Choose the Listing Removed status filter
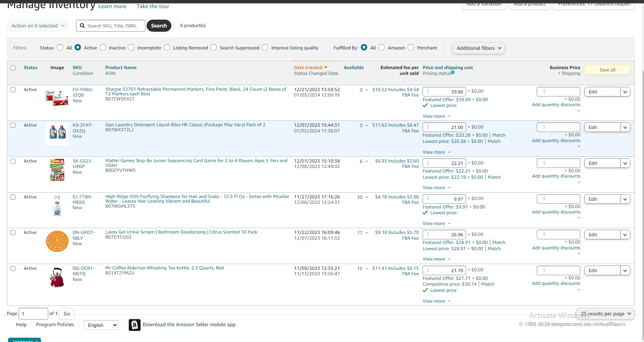The width and height of the screenshot is (644, 342). tap(167, 47)
